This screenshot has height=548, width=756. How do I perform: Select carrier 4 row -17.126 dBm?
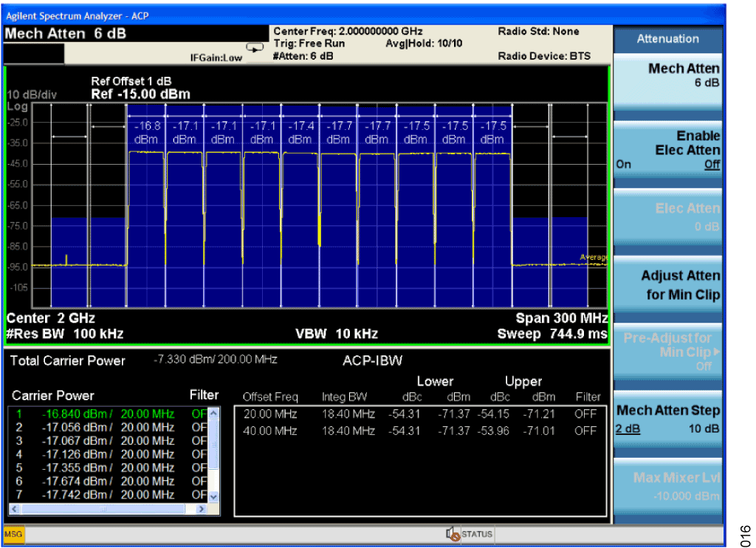109,454
